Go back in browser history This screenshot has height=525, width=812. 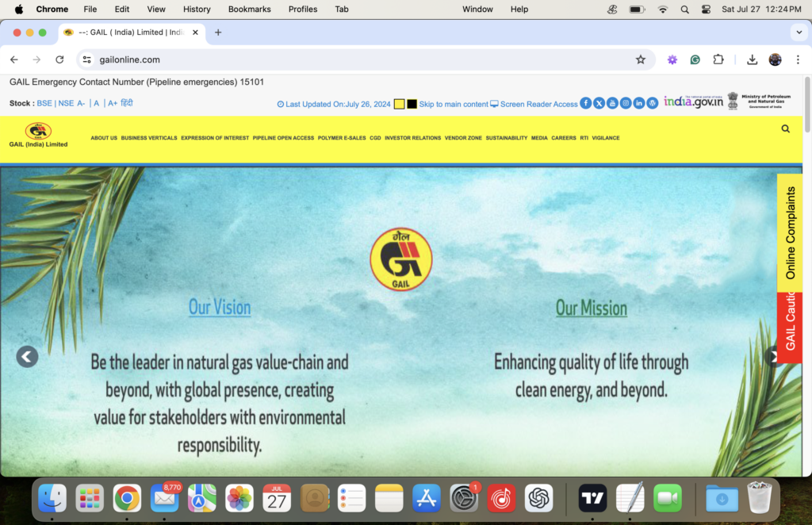point(14,59)
